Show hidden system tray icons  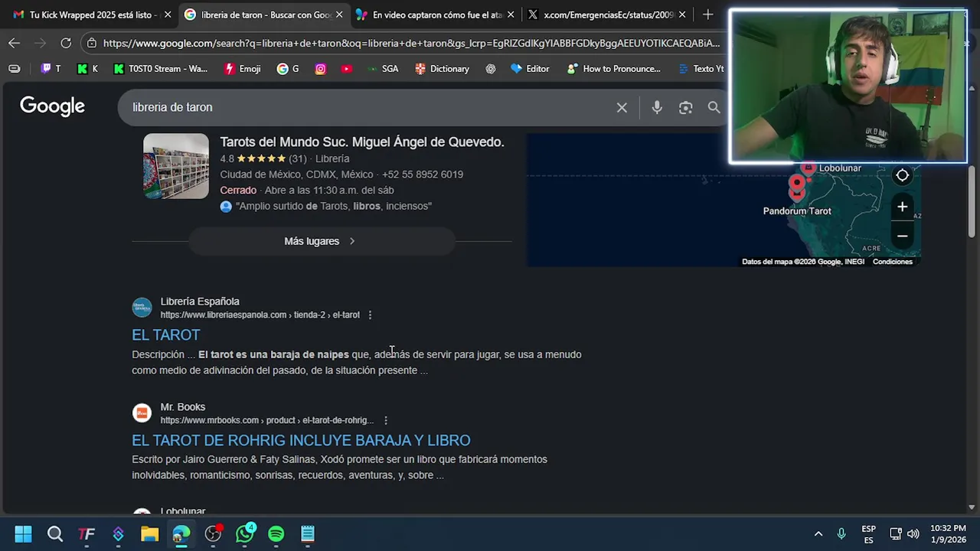[x=818, y=534]
